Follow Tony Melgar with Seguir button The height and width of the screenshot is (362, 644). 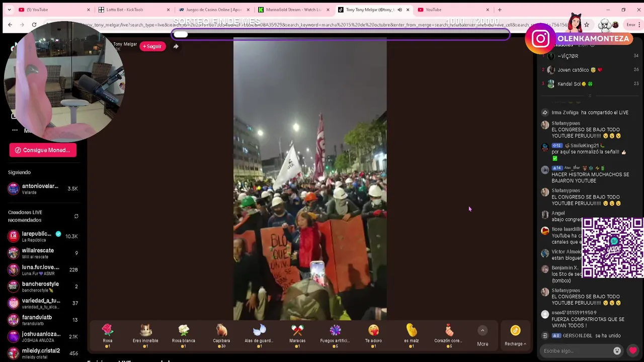point(152,46)
